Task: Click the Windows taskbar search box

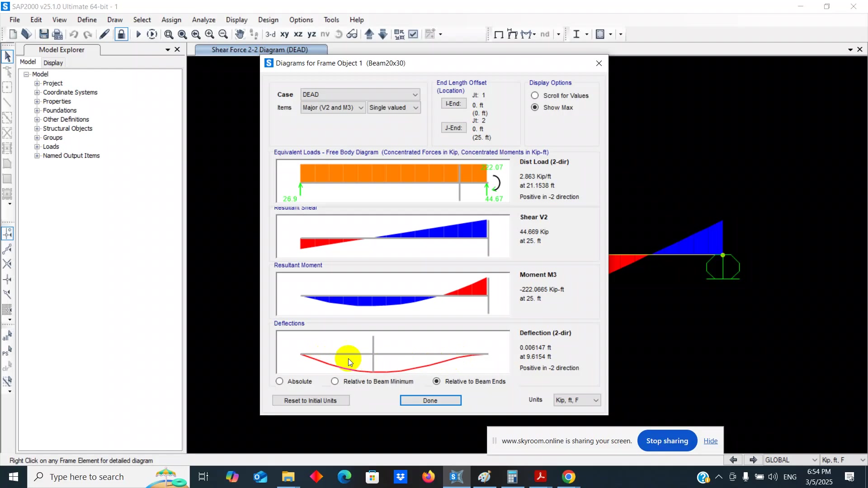Action: (x=87, y=477)
